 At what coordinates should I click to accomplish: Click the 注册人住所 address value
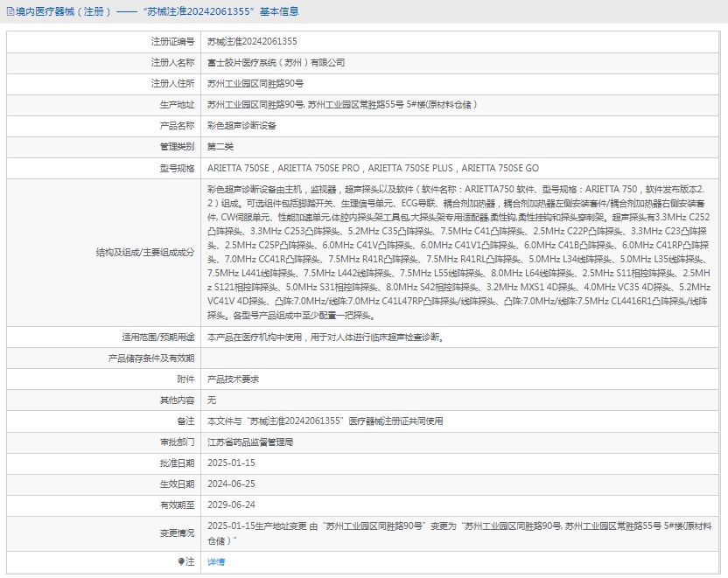tap(255, 84)
